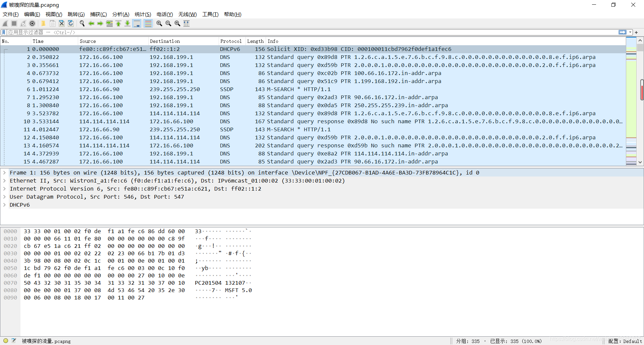Open the 编辑(E) menu
This screenshot has height=345, width=644.
click(x=32, y=14)
